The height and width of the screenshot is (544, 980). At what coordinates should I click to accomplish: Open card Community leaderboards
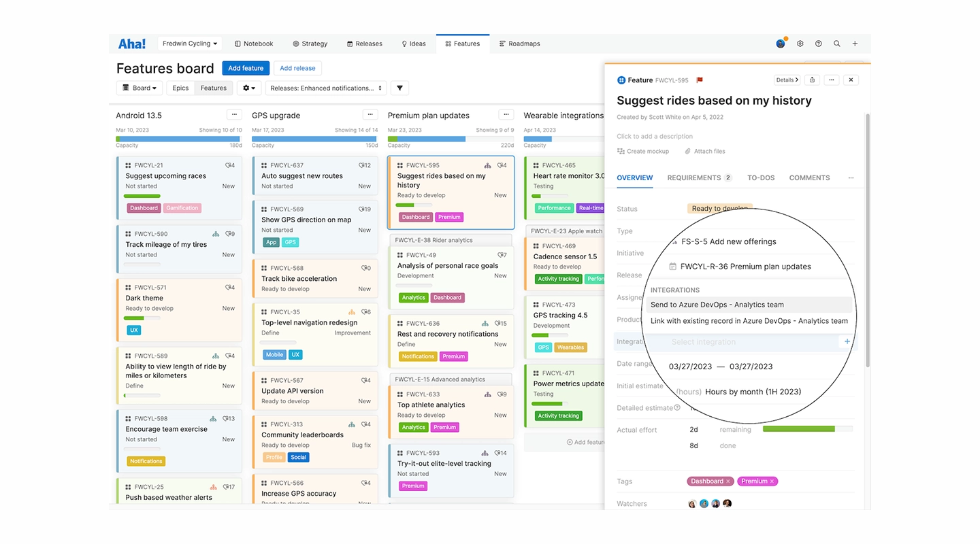[316, 441]
